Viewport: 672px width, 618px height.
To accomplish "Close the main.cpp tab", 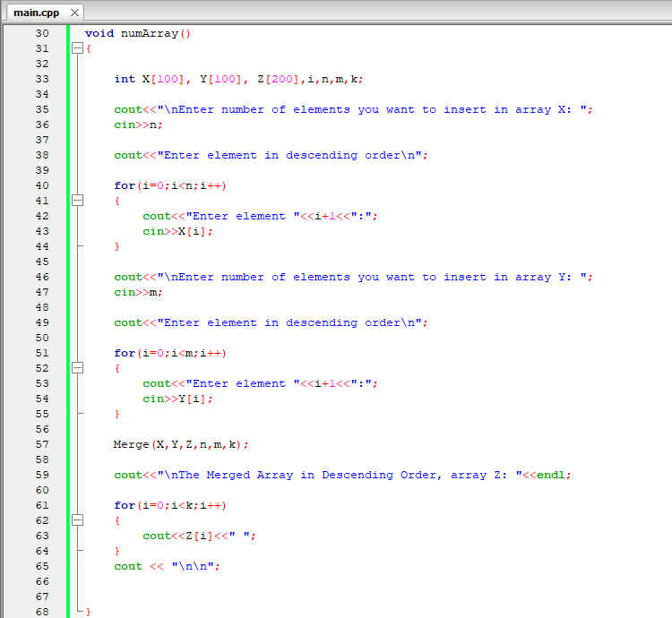I will (74, 13).
